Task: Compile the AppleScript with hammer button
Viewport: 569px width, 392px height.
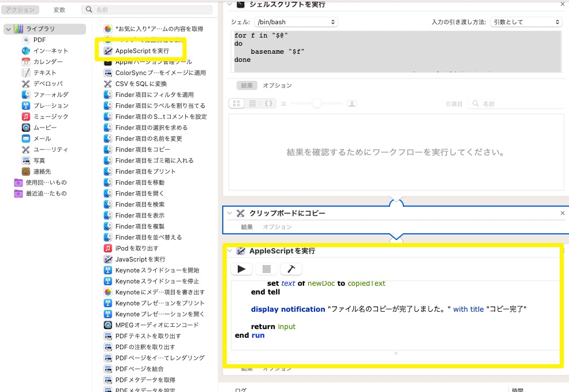Action: click(x=291, y=269)
